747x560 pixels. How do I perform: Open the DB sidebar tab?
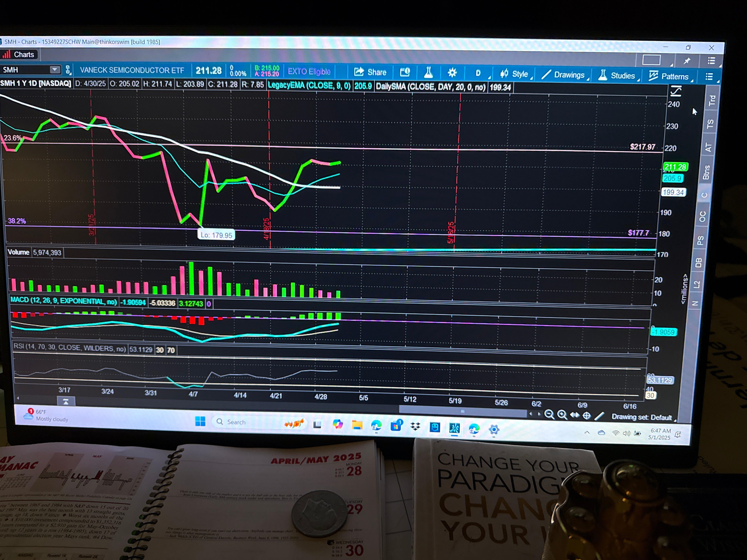699,263
